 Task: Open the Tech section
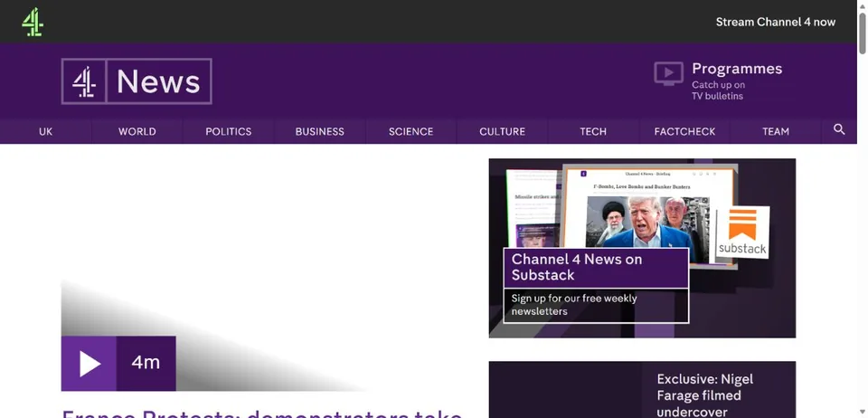(593, 132)
